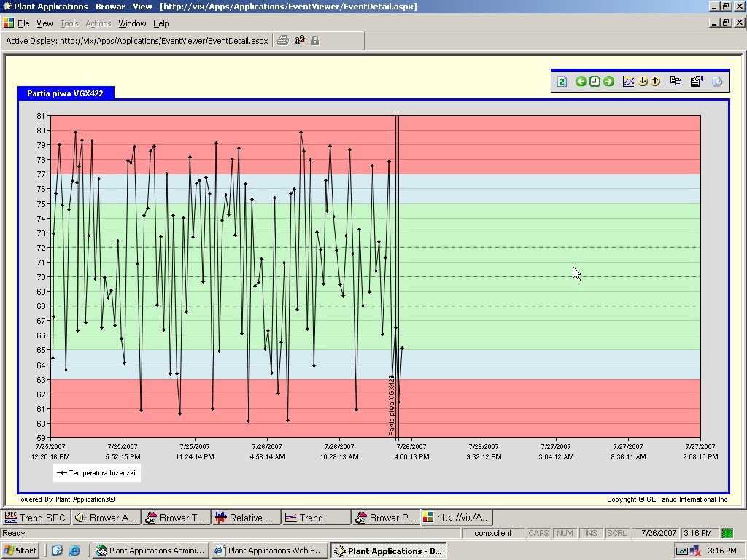
Task: Click the NUM indicator in status bar
Action: 565,533
